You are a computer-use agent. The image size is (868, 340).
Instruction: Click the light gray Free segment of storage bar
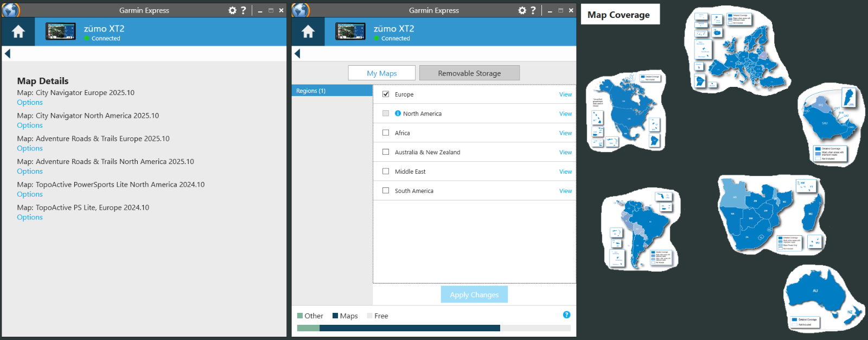(535, 328)
